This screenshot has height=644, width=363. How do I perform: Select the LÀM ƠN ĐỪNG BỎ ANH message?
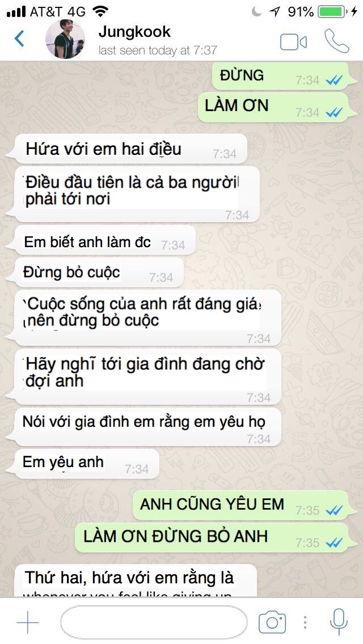click(x=213, y=537)
